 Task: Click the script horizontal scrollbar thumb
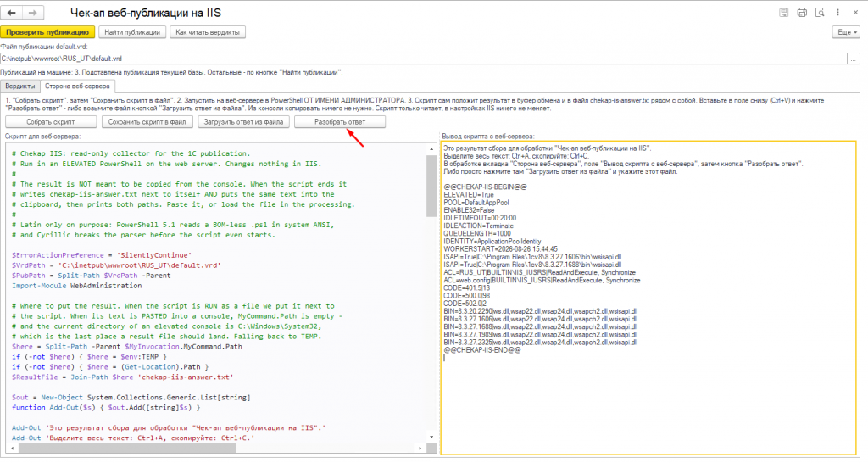(127, 448)
